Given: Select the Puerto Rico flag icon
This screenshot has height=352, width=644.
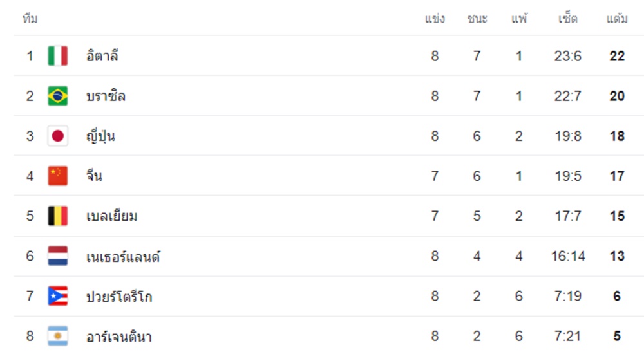Looking at the screenshot, I should point(57,296).
